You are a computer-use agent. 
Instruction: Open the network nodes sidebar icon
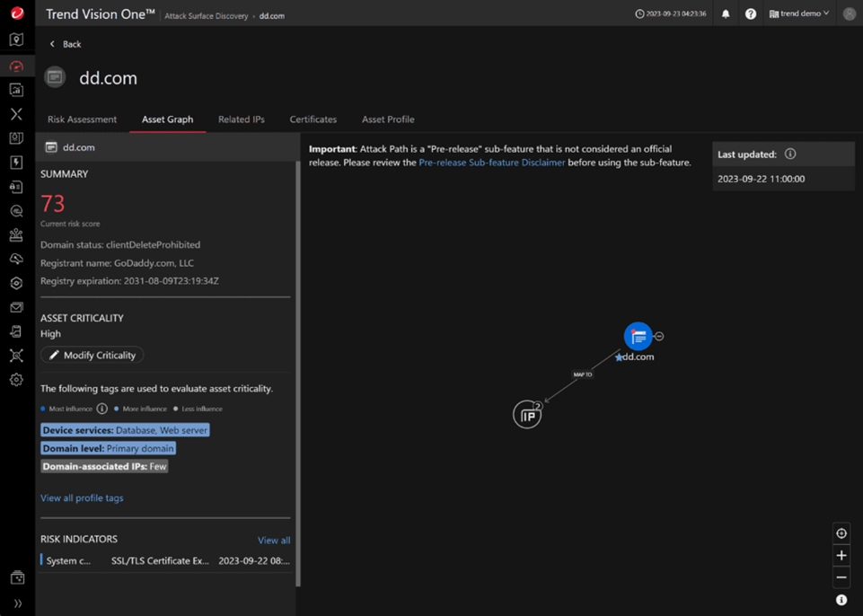point(16,356)
